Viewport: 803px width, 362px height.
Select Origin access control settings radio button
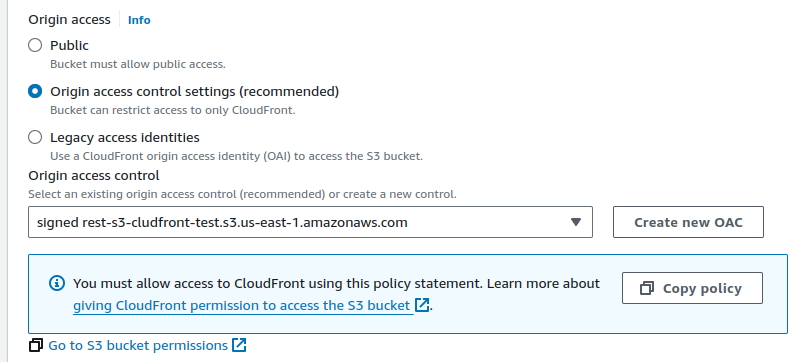click(x=35, y=91)
